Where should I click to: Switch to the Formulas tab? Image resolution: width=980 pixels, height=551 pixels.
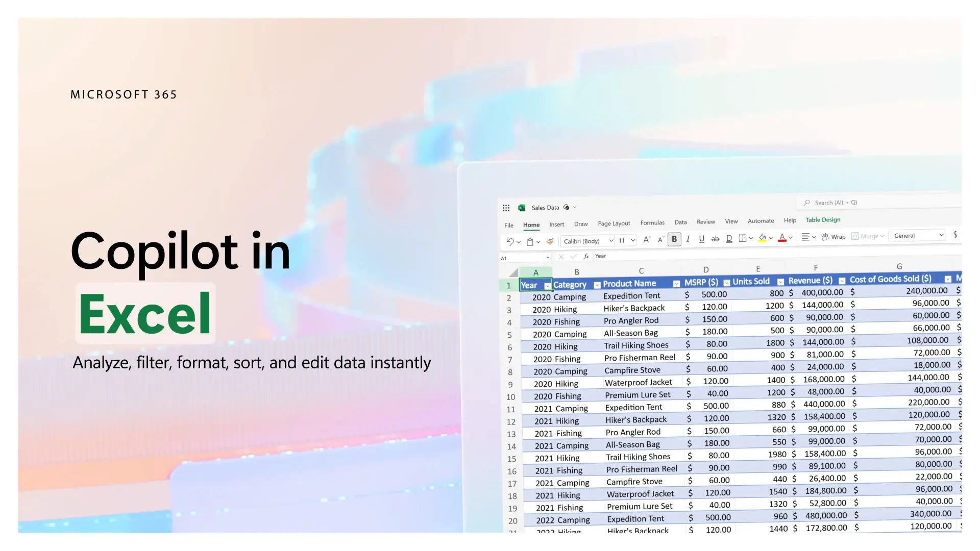pyautogui.click(x=652, y=223)
